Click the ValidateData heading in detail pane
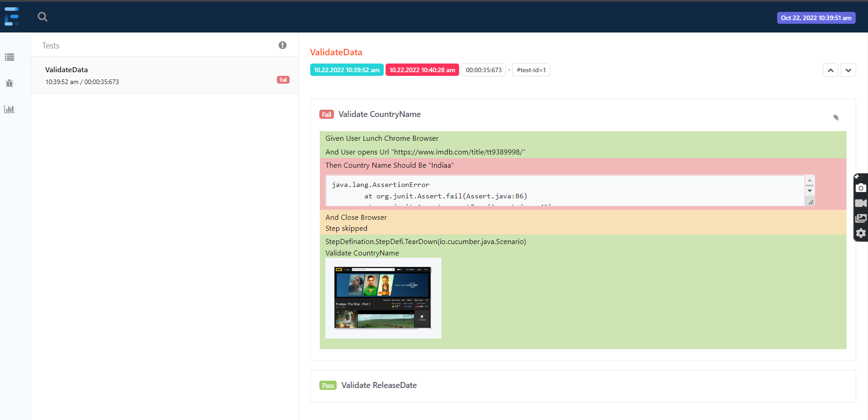 point(336,53)
